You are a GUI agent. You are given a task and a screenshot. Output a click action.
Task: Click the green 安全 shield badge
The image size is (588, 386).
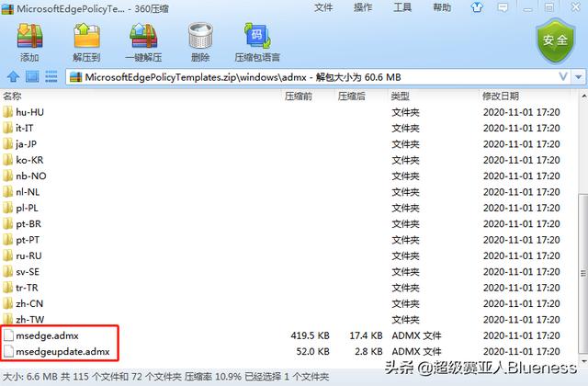coord(555,40)
